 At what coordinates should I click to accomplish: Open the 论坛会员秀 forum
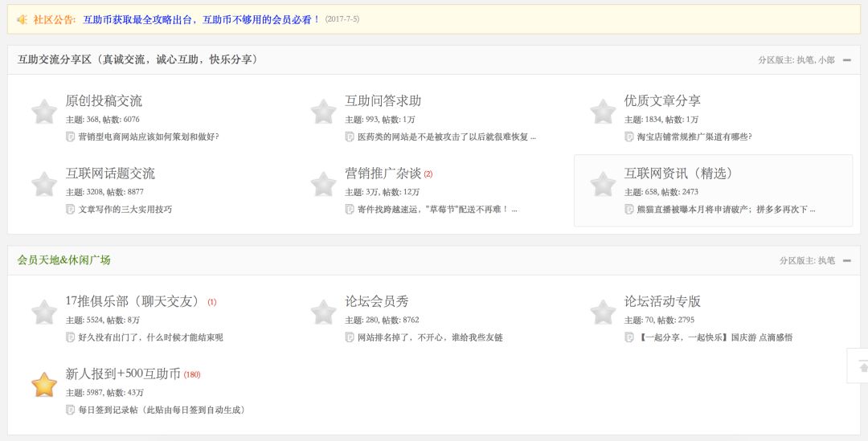[377, 301]
